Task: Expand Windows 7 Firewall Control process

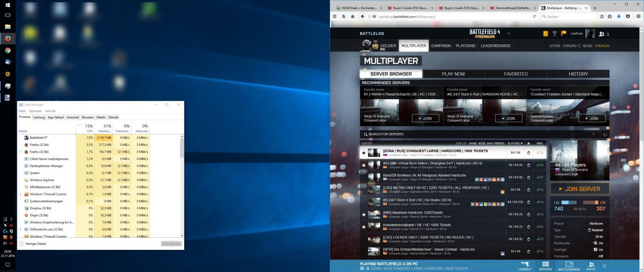Action: point(21,194)
